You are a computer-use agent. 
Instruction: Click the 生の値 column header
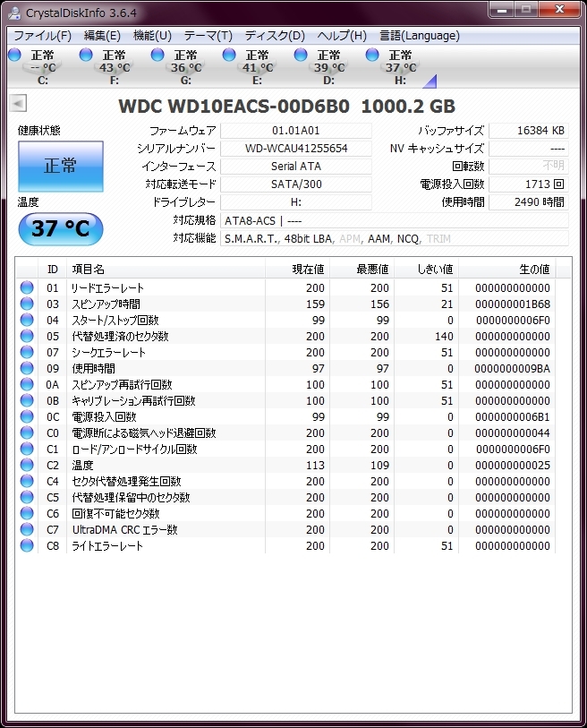[x=507, y=270]
